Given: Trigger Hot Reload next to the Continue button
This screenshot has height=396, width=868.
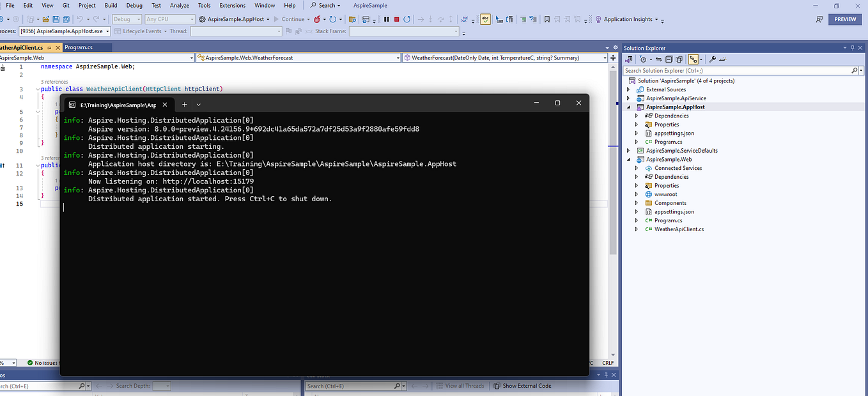Looking at the screenshot, I should (x=317, y=19).
